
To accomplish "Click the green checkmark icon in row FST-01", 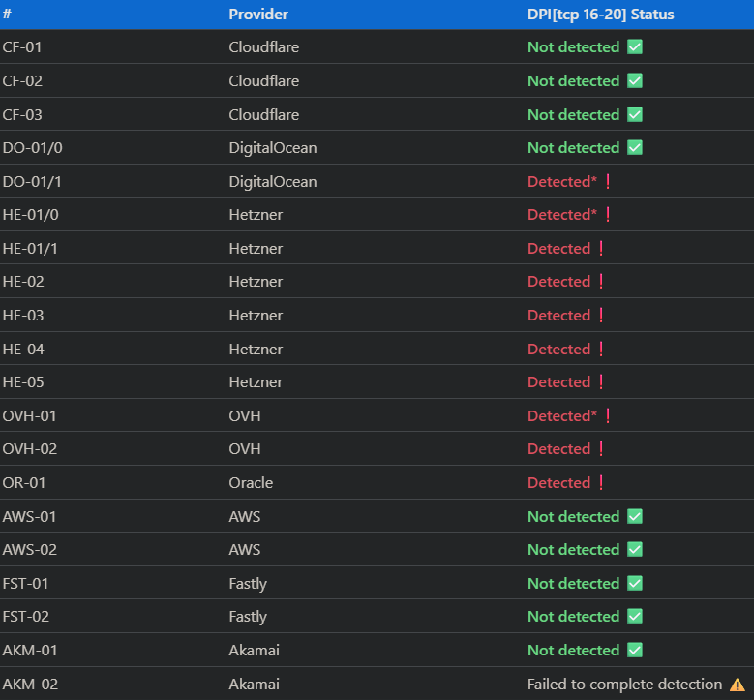I will coord(635,583).
